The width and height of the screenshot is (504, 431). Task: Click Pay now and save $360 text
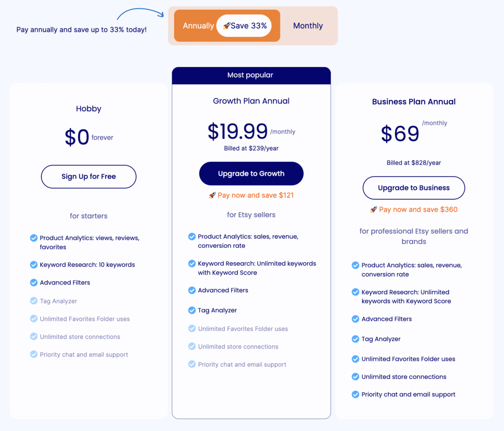418,210
